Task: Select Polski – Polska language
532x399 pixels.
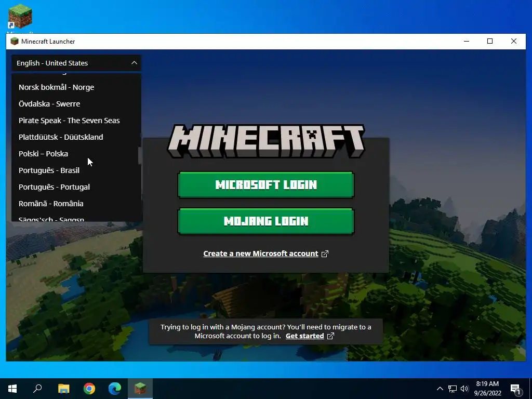Action: coord(77,154)
